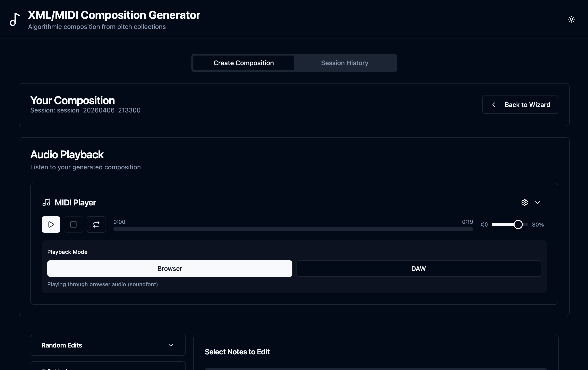Click the music note icon in the header
The width and height of the screenshot is (588, 370).
tap(14, 19)
